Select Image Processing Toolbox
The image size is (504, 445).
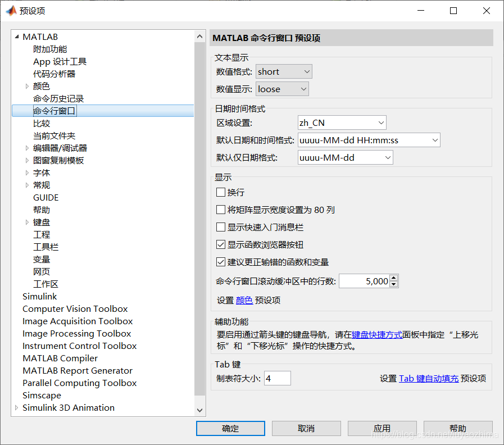77,333
